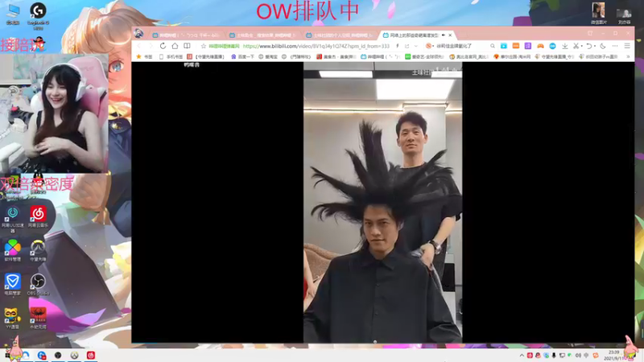
Task: Open the 手机书签 mobile bookmarks item
Action: [x=171, y=56]
